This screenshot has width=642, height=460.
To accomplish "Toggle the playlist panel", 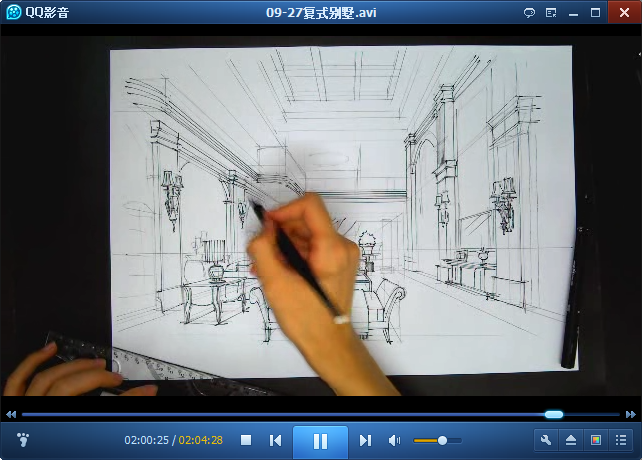I will tap(621, 440).
